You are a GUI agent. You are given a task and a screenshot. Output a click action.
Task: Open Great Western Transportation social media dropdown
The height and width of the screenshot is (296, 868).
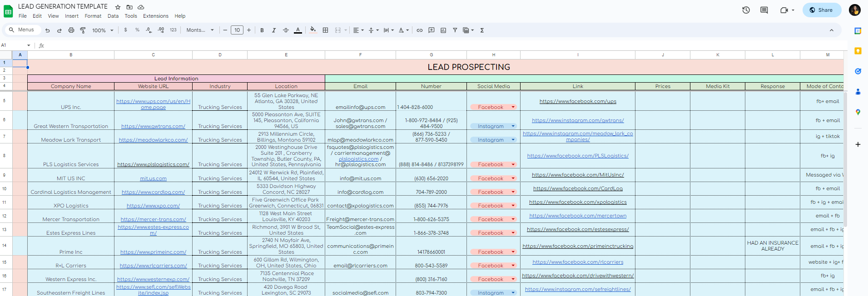coord(513,126)
